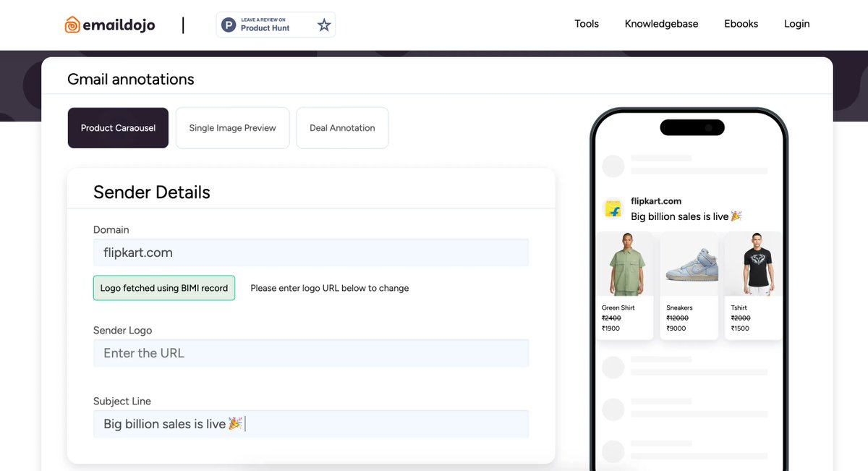
Task: Switch to Single Image Preview tab
Action: click(232, 128)
